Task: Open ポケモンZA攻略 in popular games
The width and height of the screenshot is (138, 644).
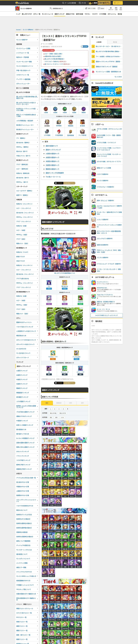Action: click(107, 130)
